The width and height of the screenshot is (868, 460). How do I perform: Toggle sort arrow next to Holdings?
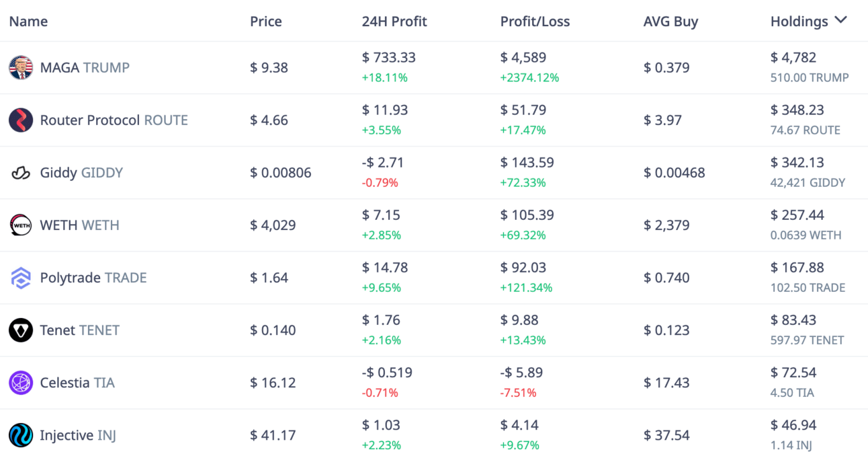840,20
